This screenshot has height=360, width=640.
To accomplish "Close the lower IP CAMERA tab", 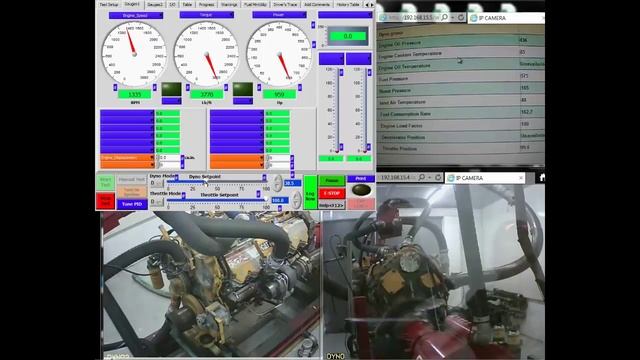I will click(x=521, y=178).
